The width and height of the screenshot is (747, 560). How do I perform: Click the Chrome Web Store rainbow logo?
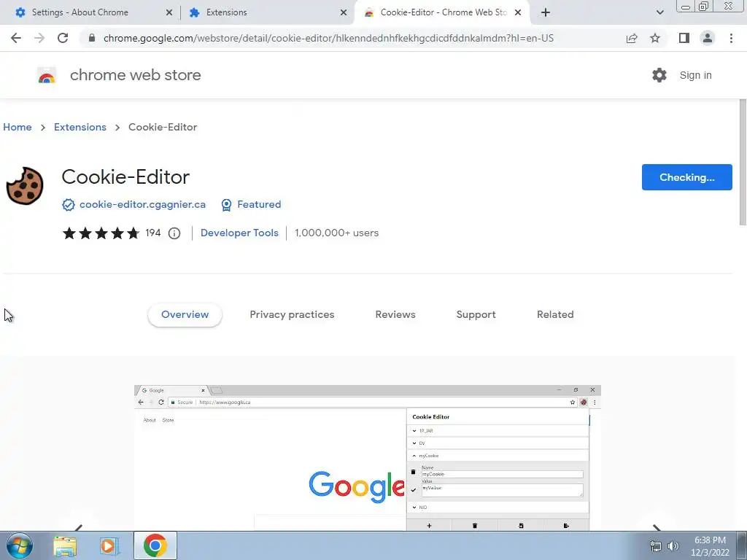pyautogui.click(x=47, y=75)
